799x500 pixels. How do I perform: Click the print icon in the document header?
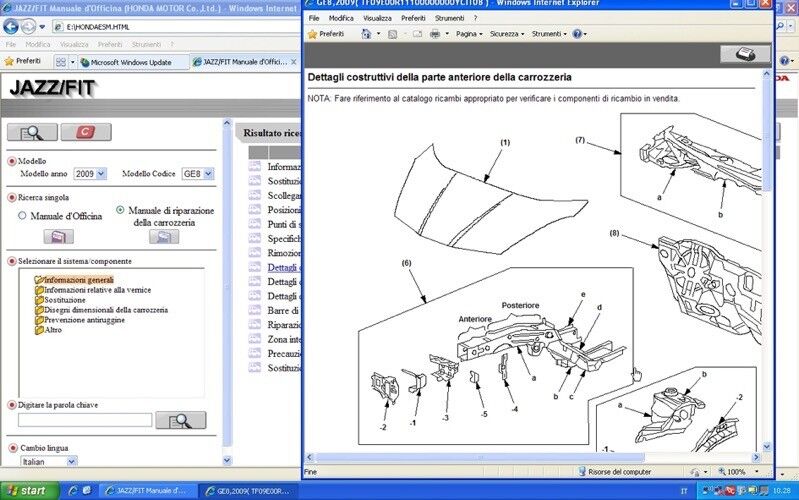[x=745, y=55]
